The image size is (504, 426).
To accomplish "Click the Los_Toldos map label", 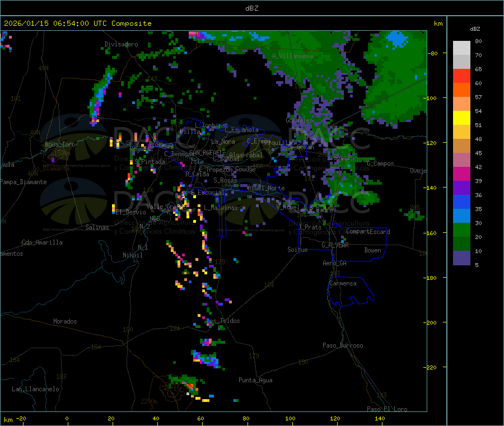I will pyautogui.click(x=223, y=321).
